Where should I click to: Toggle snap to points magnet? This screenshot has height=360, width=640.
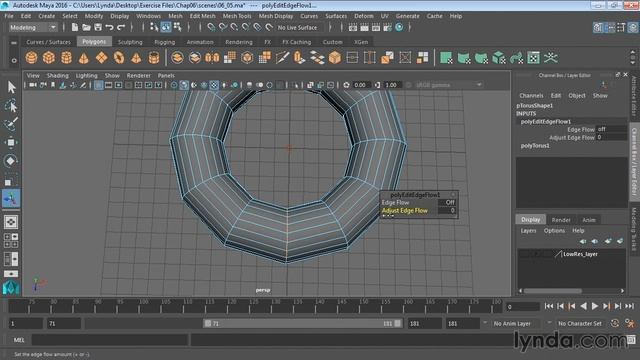point(234,27)
